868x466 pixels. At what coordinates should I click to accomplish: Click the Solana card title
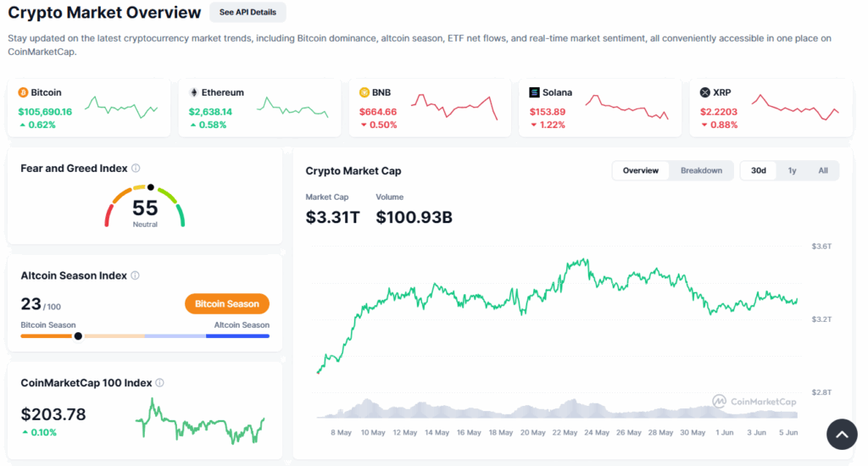pos(558,92)
